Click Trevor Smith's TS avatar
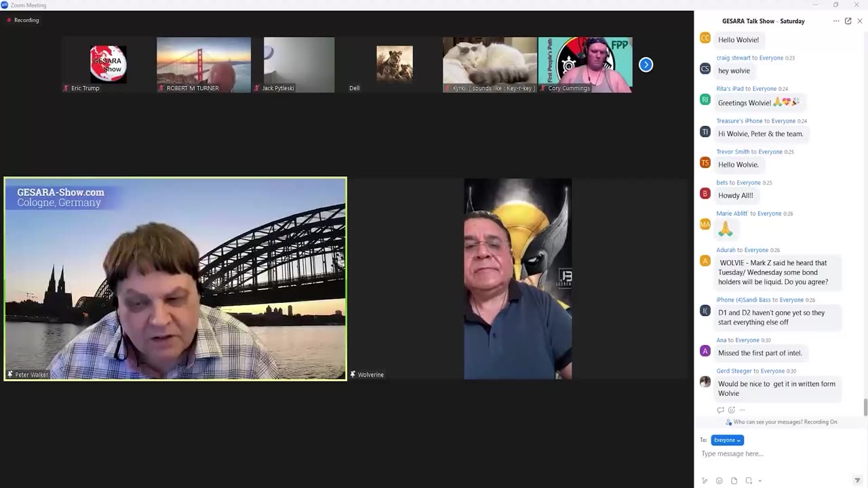Image resolution: width=868 pixels, height=488 pixels. [705, 163]
